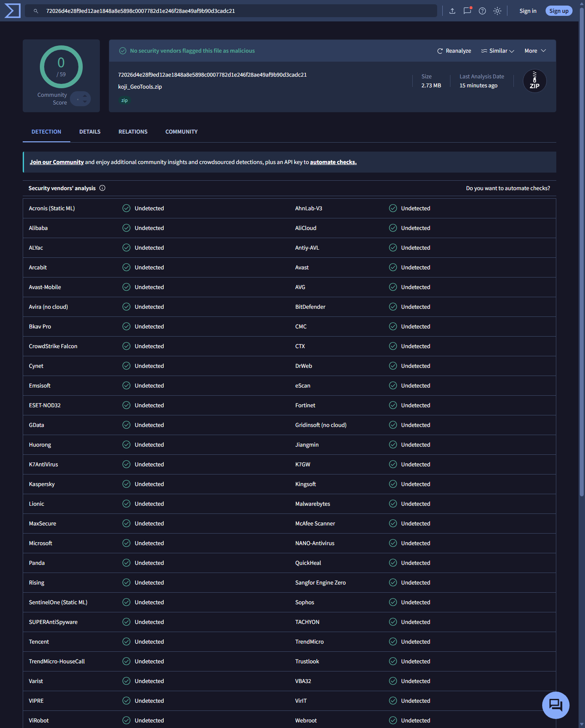585x728 pixels.
Task: Click the check icon for BitDefender
Action: (x=393, y=307)
